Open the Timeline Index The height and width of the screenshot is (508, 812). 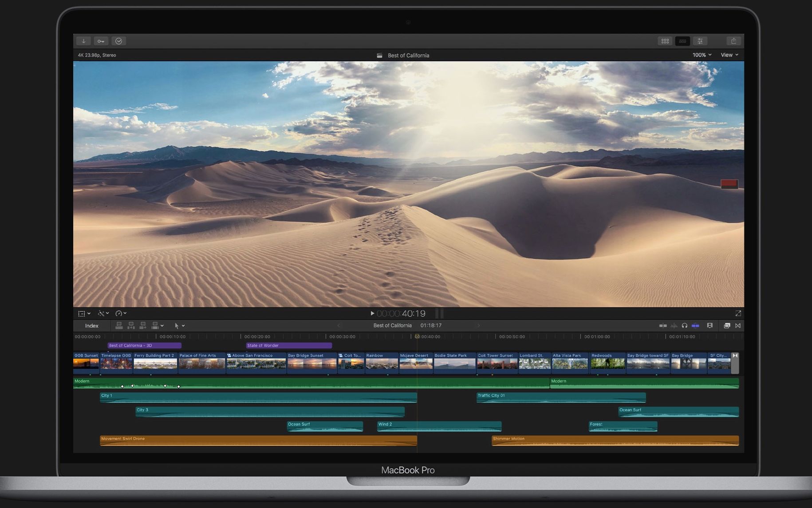coord(91,325)
